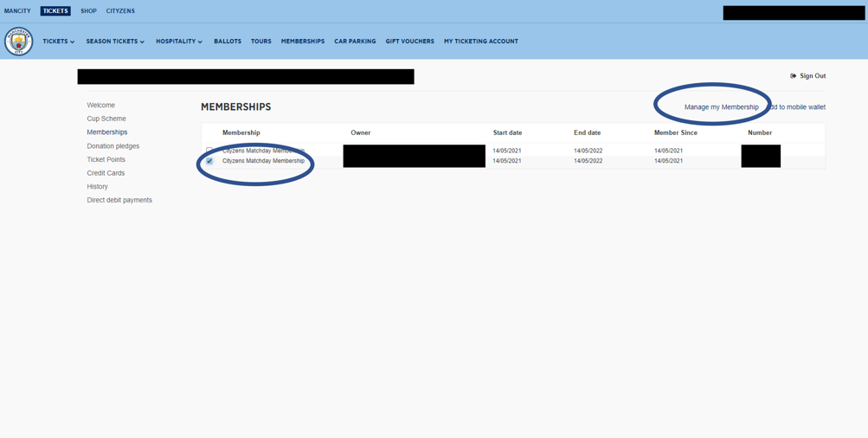The image size is (868, 438).
Task: Click the Start date column header
Action: pos(508,133)
